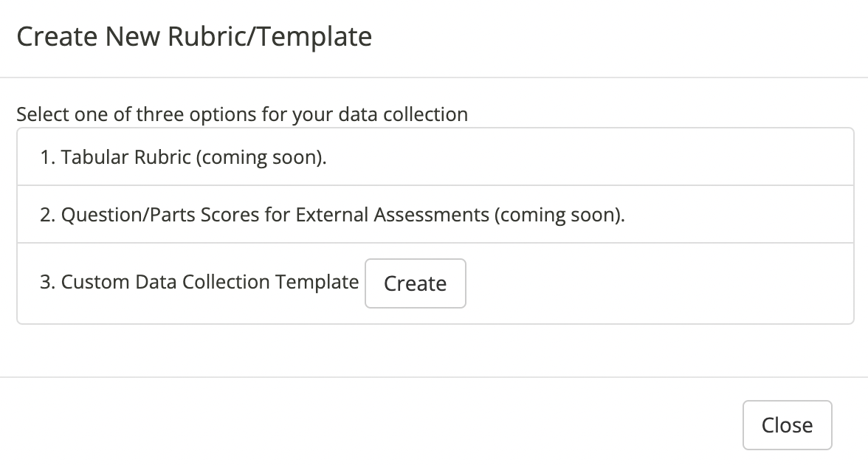Viewport: 868px width, 465px height.
Task: Click '(coming soon)' beside Tabular Rubric
Action: 261,158
